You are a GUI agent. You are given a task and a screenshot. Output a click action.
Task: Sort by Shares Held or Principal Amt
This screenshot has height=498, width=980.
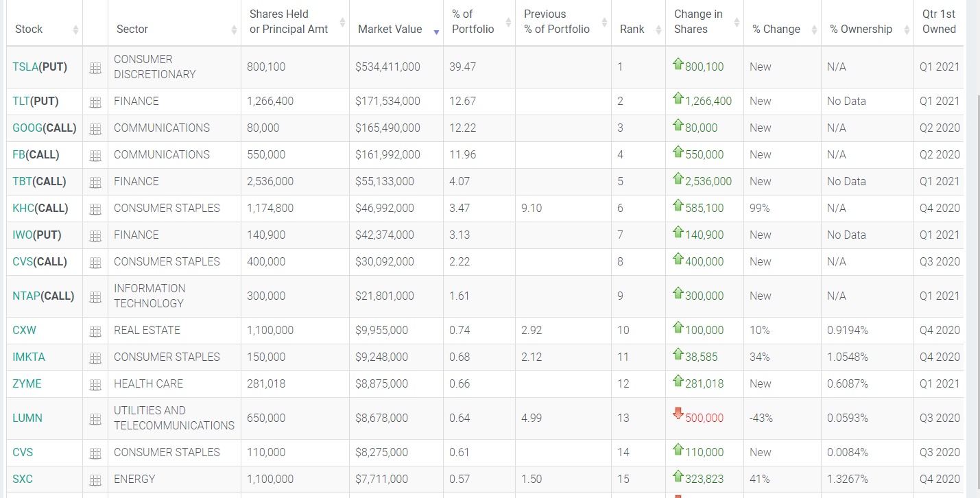295,23
